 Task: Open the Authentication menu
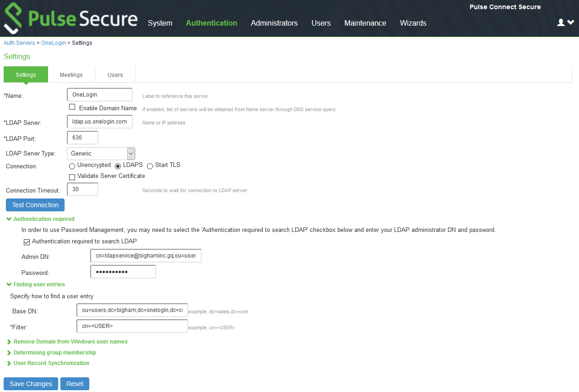(211, 23)
